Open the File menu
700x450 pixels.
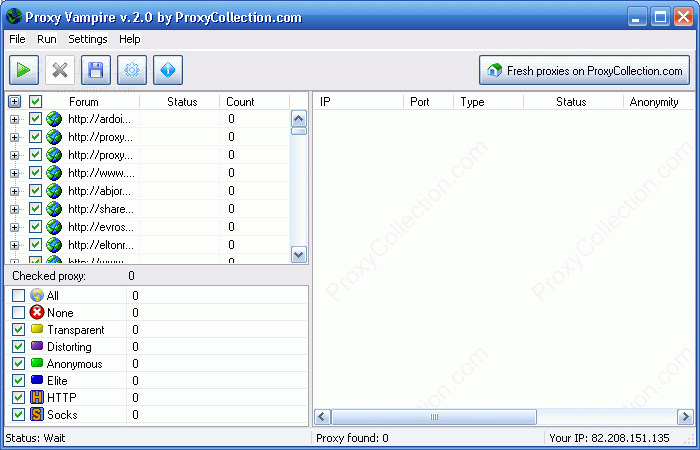[17, 39]
